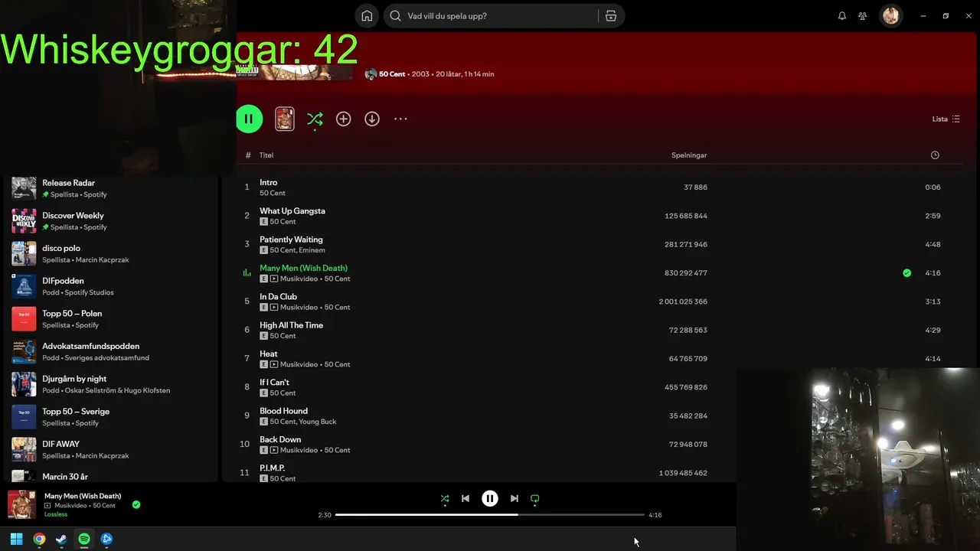
Task: Toggle shuffle in bottom player controls
Action: (445, 499)
